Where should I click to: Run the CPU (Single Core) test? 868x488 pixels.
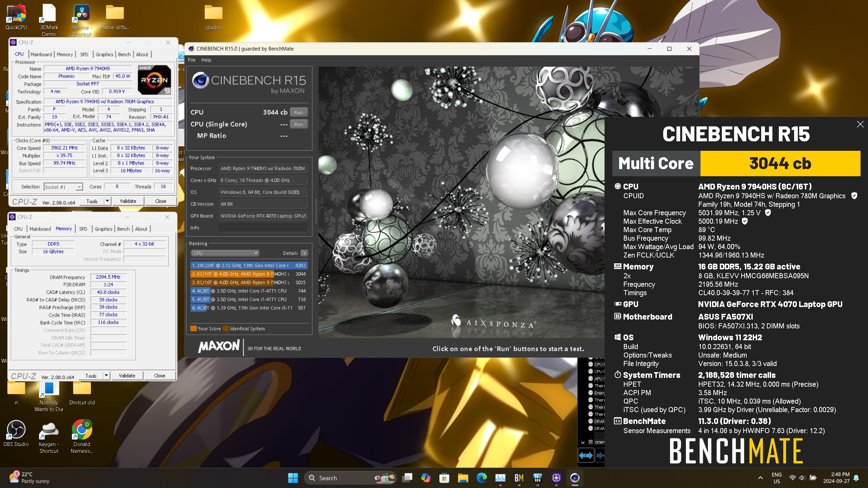click(298, 124)
